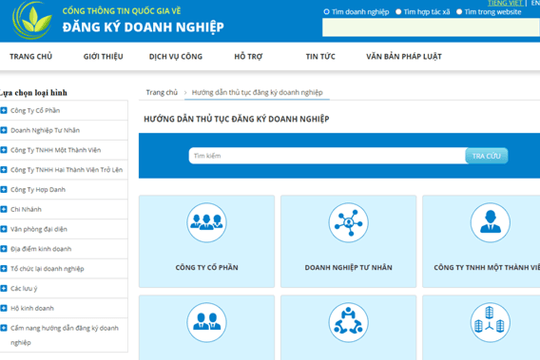Screen dimensions: 540x360
Task: Switch language via TIẾNG VIỆT link
Action: (x=506, y=3)
